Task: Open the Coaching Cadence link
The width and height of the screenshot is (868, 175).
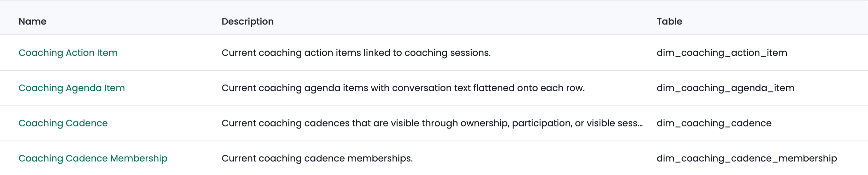Action: tap(63, 123)
